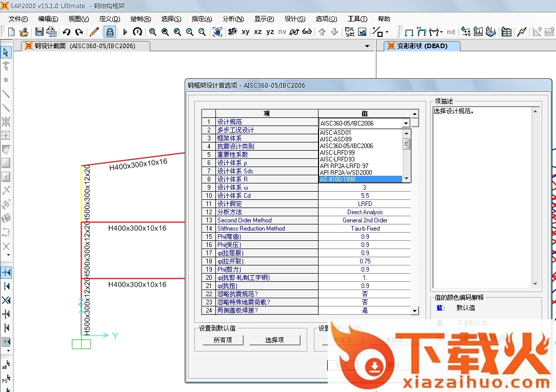
Task: Click the 选择项 default button
Action: pyautogui.click(x=274, y=340)
